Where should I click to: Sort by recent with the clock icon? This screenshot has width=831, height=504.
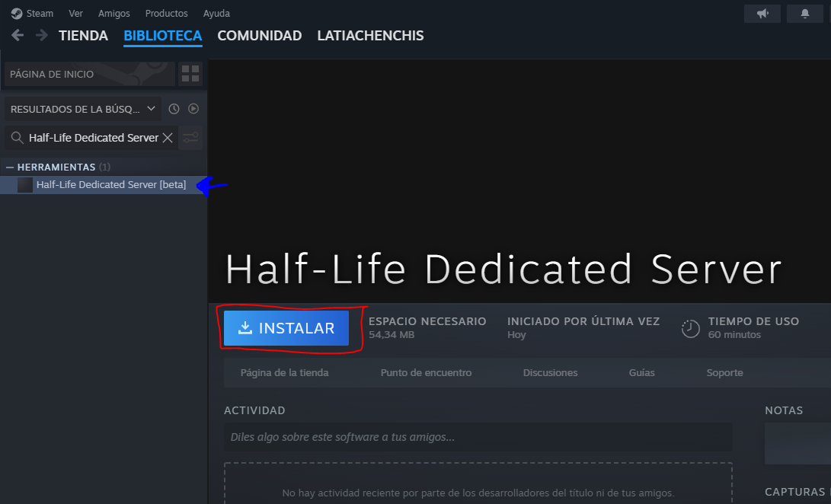174,109
